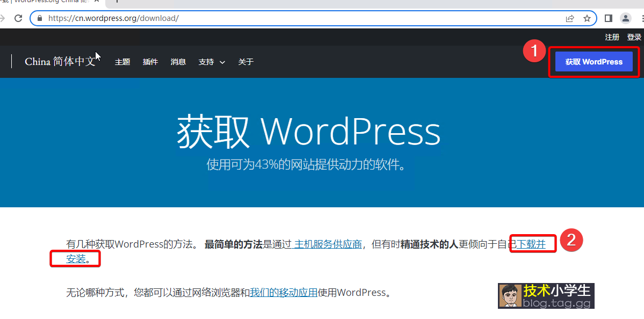Open the browser side panel icon

point(608,18)
